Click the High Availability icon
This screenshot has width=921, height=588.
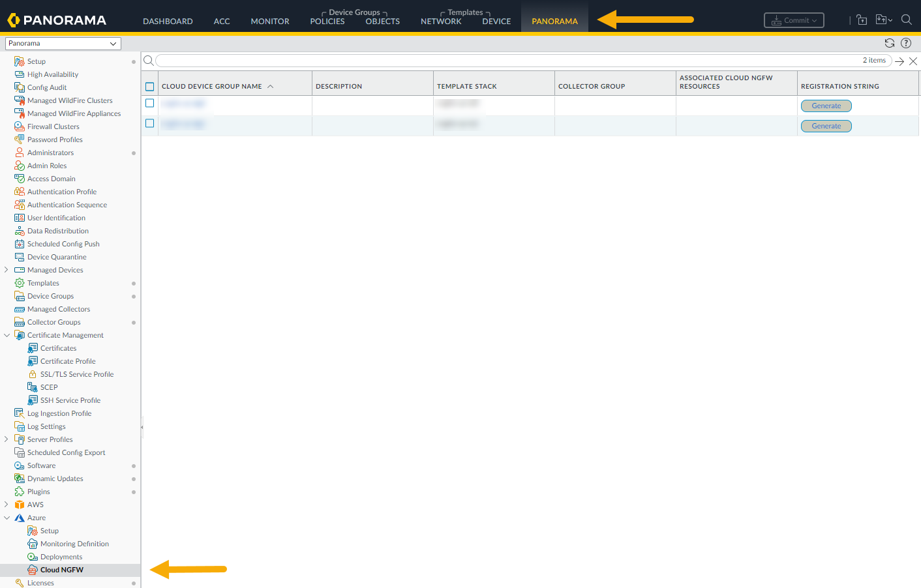pyautogui.click(x=20, y=74)
